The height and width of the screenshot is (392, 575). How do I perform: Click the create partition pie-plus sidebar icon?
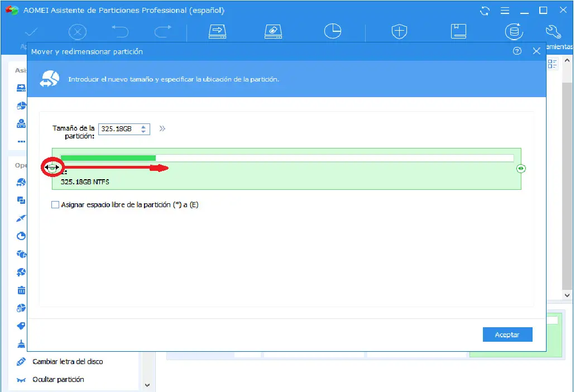click(21, 272)
